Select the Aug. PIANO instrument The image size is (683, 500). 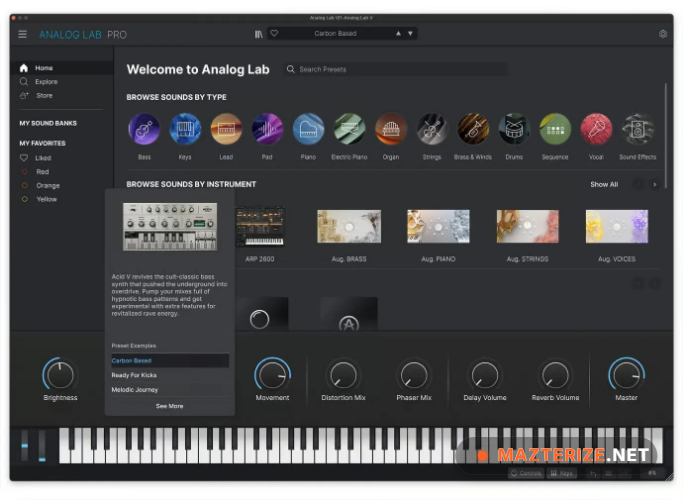pyautogui.click(x=438, y=226)
